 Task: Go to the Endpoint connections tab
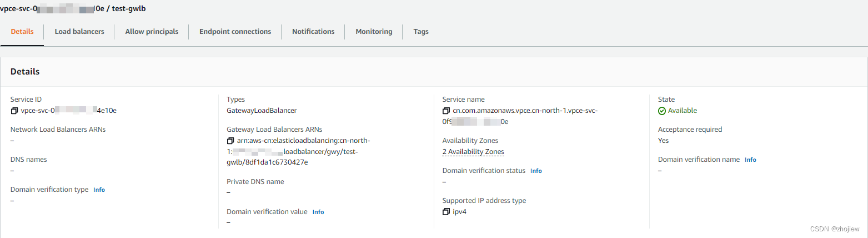235,32
